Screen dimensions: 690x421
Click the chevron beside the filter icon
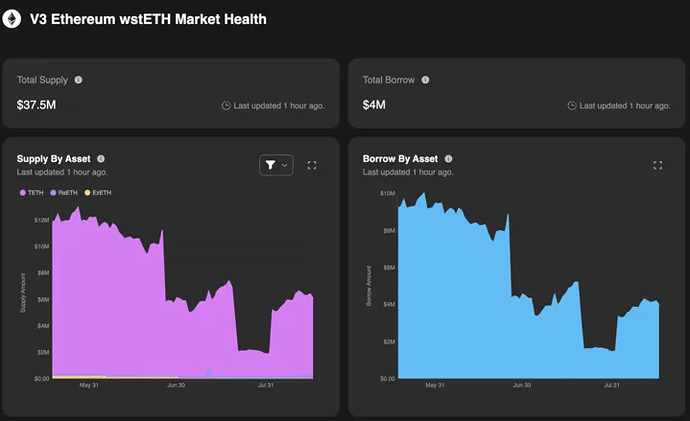pos(285,165)
